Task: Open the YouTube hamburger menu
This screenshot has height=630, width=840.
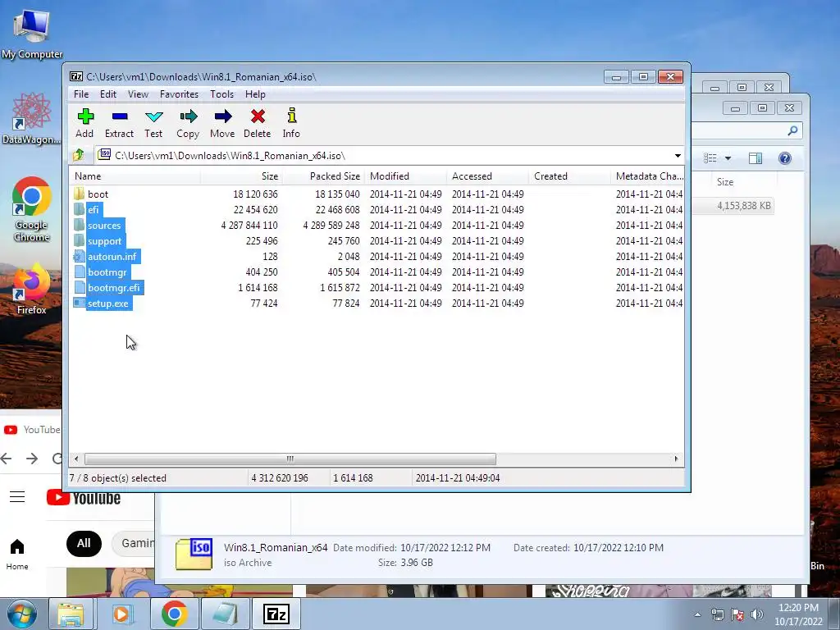Action: [x=17, y=496]
